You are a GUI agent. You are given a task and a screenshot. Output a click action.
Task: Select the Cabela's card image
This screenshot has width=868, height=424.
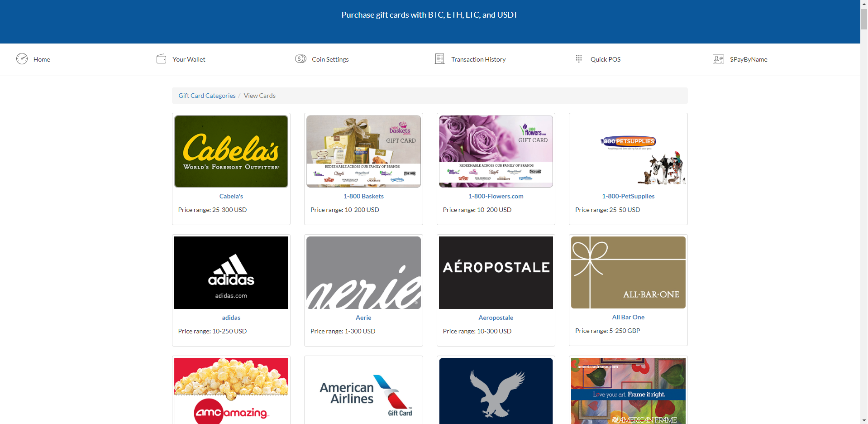click(231, 151)
